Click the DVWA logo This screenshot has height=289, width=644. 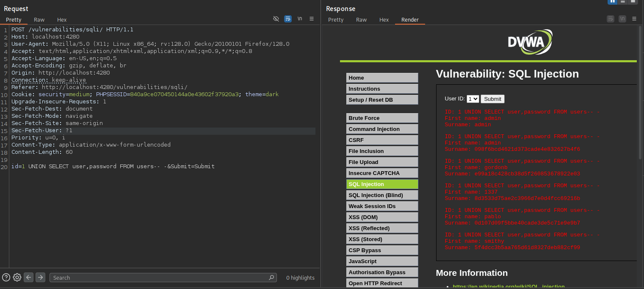coord(530,42)
